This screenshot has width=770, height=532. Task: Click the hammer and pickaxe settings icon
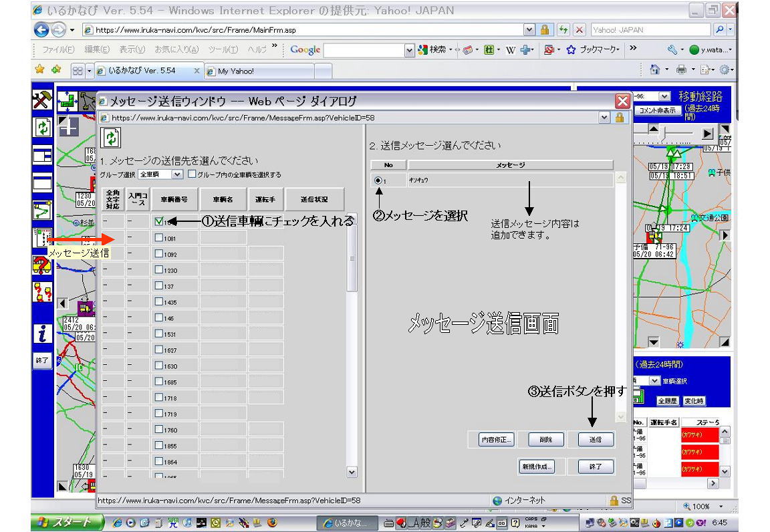click(x=42, y=100)
